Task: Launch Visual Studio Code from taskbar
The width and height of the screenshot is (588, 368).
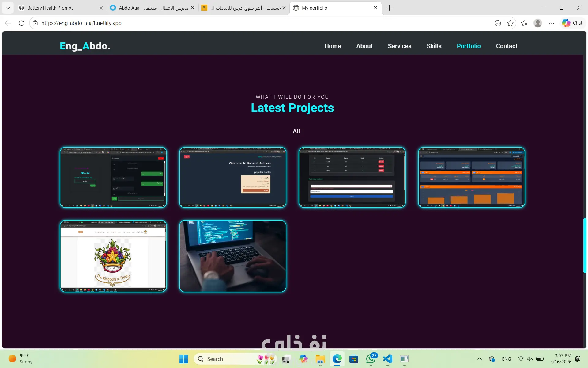Action: click(387, 359)
